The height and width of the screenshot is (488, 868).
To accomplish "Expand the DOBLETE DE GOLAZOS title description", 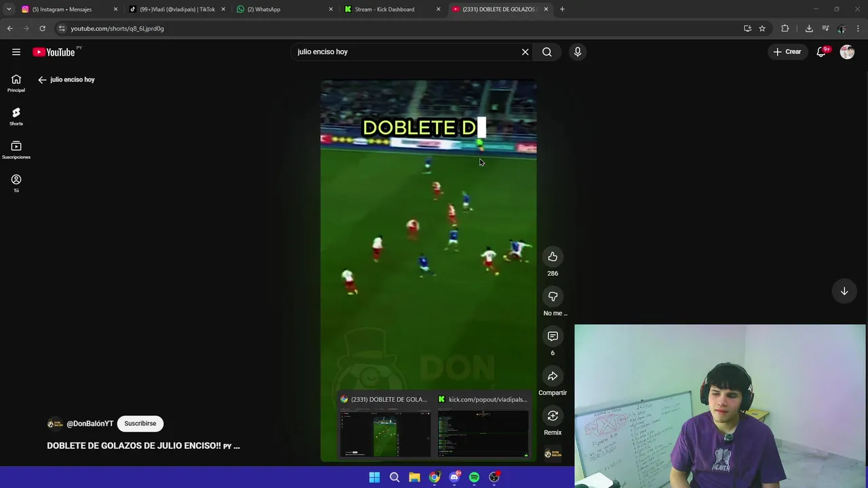I will coord(143,446).
